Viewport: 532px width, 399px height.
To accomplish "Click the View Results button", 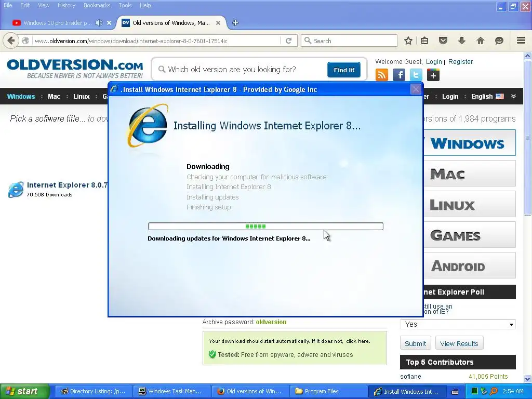I will tap(459, 343).
